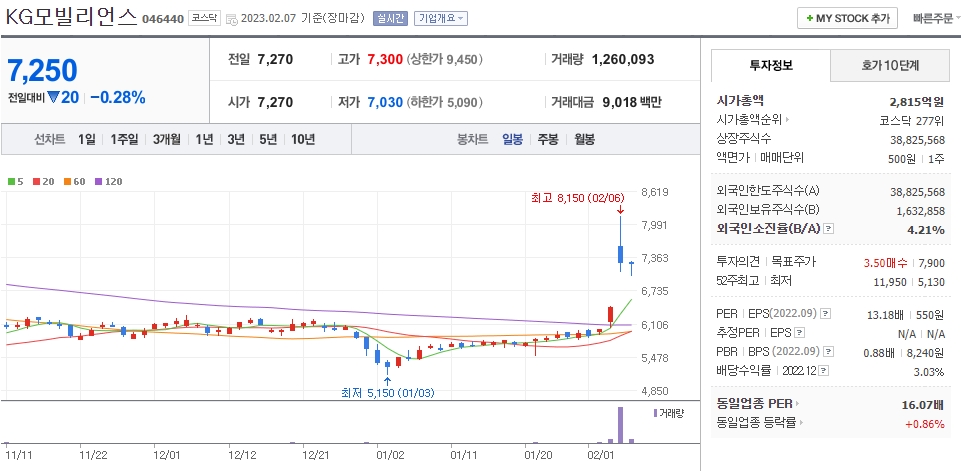Click the 배당수익률 value 3.03%

(x=930, y=372)
